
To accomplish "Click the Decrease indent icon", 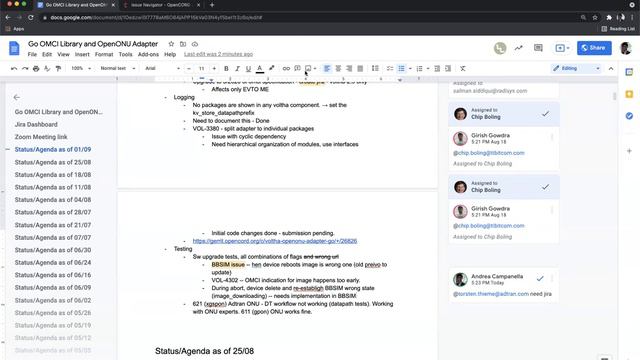I will pyautogui.click(x=437, y=69).
